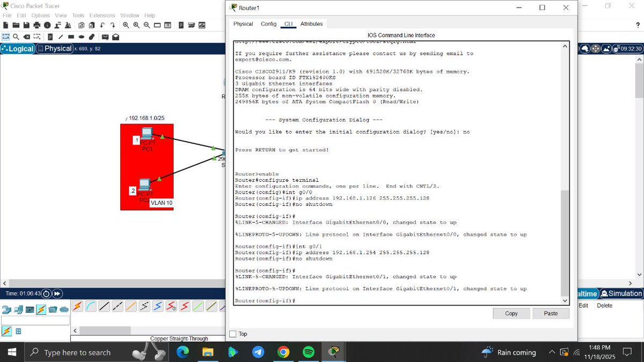
Task: Switch to Simulation mode
Action: point(621,293)
